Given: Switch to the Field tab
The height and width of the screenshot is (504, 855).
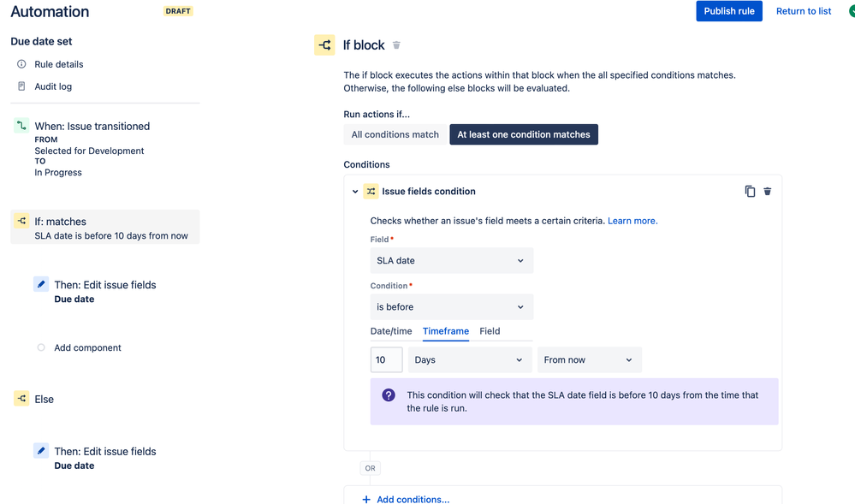Looking at the screenshot, I should click(x=490, y=331).
